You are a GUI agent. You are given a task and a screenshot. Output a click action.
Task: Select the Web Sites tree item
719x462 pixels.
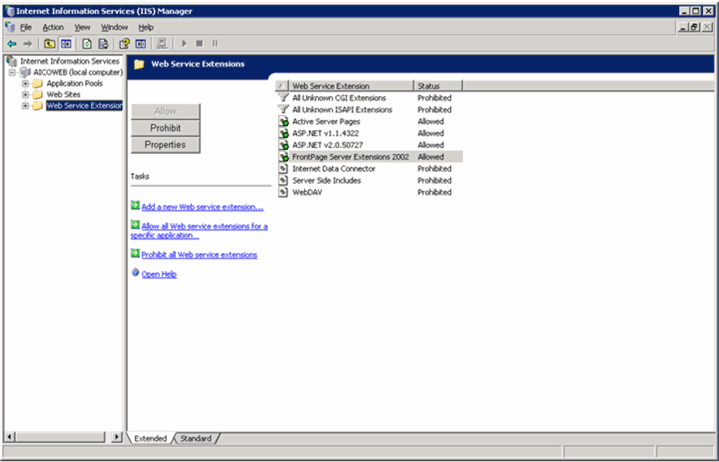point(63,94)
